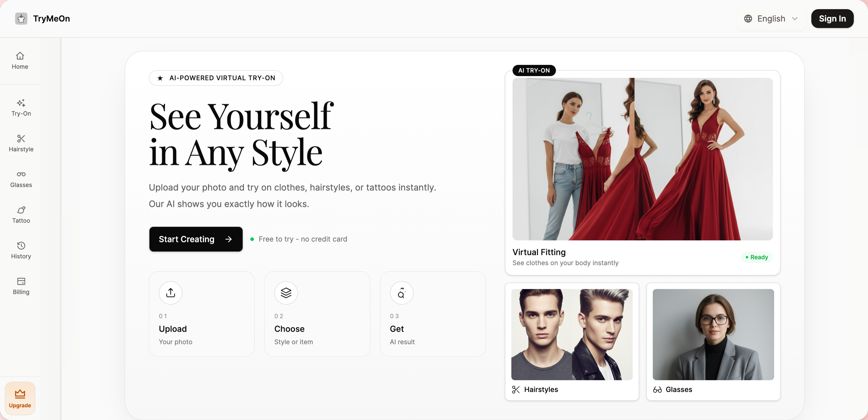Click the upload icon in step 01
The image size is (868, 420).
pyautogui.click(x=171, y=293)
